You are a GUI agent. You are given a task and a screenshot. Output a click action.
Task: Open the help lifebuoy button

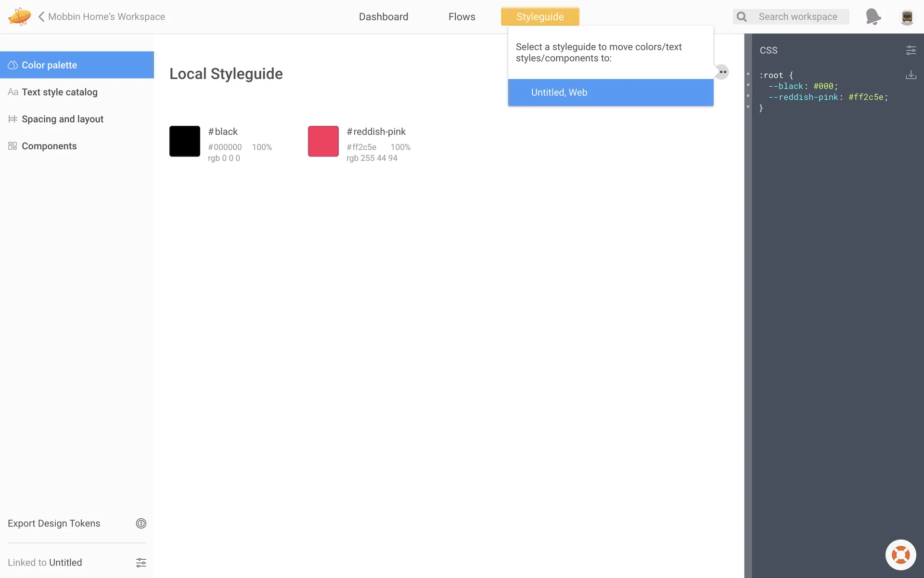[x=900, y=555]
